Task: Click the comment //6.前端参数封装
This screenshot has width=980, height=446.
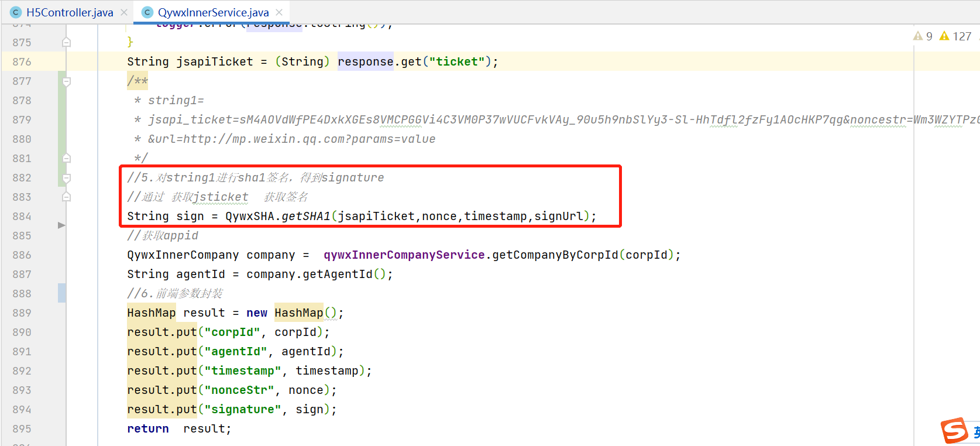Action: pyautogui.click(x=175, y=293)
